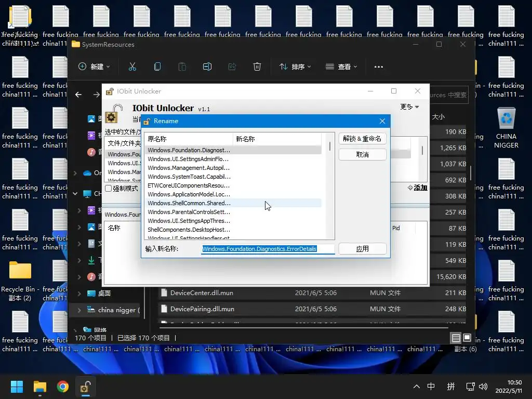Click the Back arrow in File Explorer
This screenshot has width=532, height=399.
coord(78,95)
